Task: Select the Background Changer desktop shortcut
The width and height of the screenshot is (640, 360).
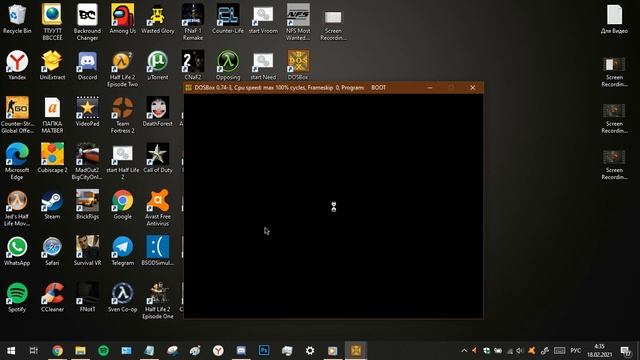Action: [x=87, y=22]
